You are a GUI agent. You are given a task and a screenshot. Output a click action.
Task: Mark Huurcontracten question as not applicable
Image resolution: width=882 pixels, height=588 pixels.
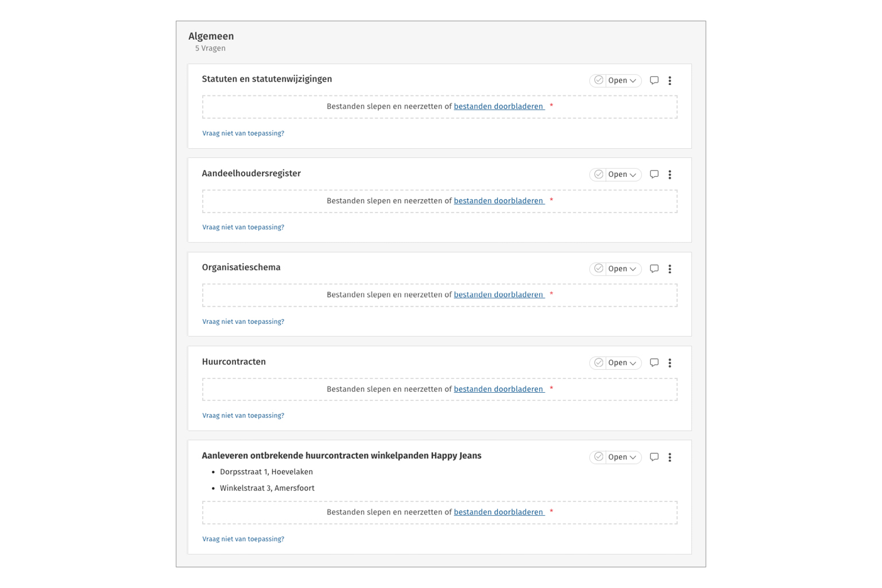click(243, 416)
